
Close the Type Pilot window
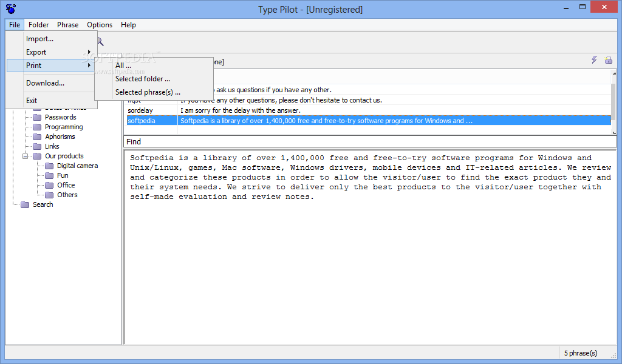tap(604, 7)
